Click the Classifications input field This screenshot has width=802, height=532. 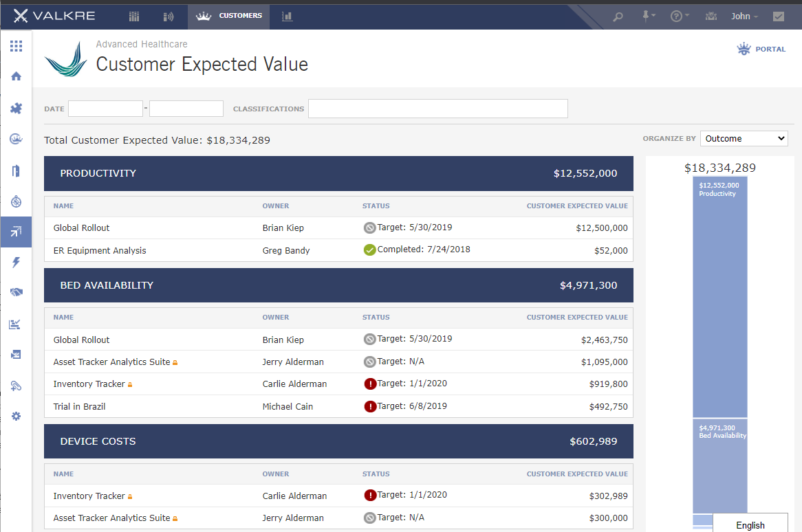point(438,109)
